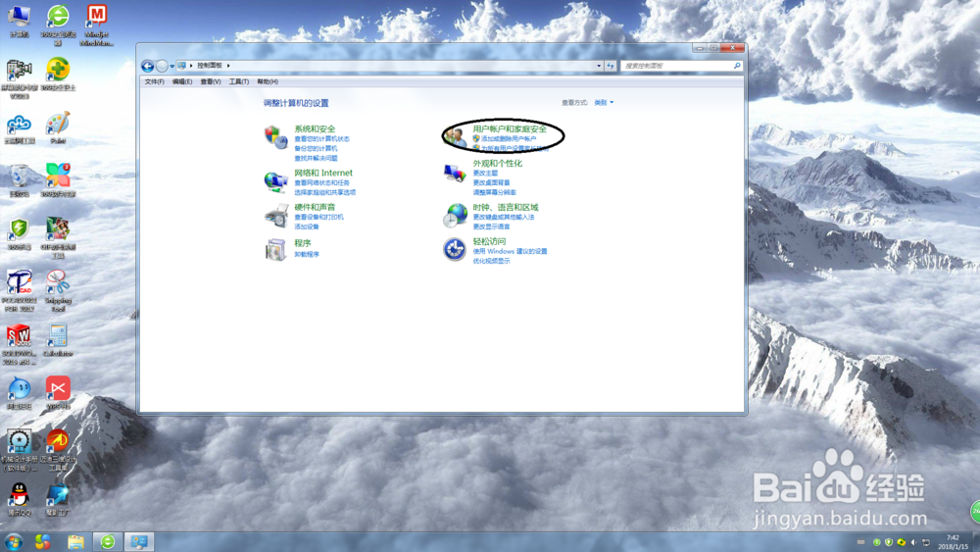The height and width of the screenshot is (552, 980).
Task: Open Snipping Tool desktop shortcut
Action: pos(58,290)
